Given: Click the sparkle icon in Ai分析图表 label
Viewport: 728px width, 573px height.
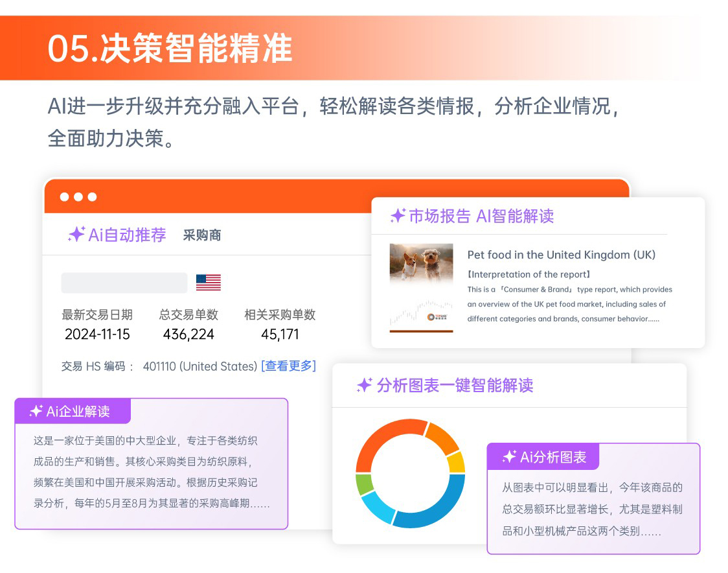Looking at the screenshot, I should pyautogui.click(x=509, y=457).
